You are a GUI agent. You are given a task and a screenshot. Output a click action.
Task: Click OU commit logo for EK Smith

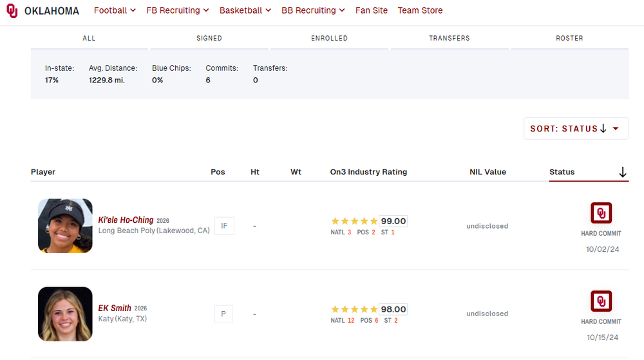[x=601, y=301]
